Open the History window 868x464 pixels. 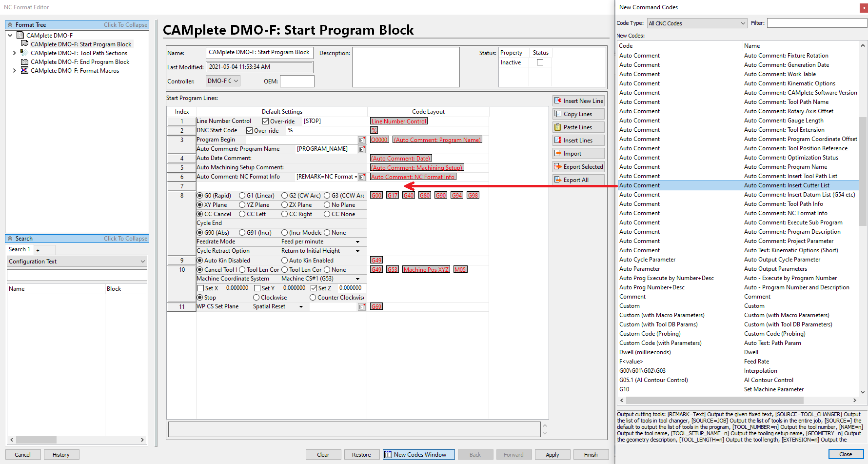[x=61, y=455]
